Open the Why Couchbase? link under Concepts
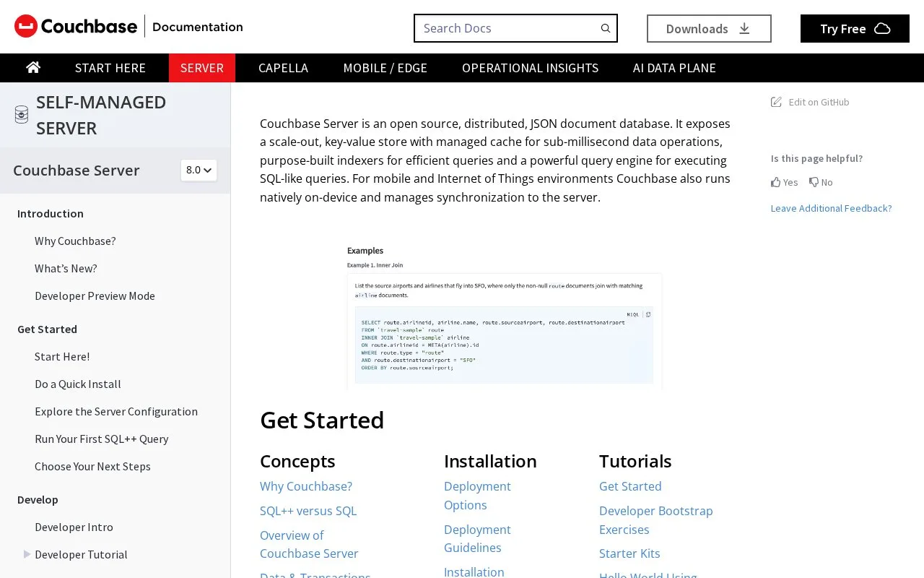The height and width of the screenshot is (578, 924). point(306,486)
